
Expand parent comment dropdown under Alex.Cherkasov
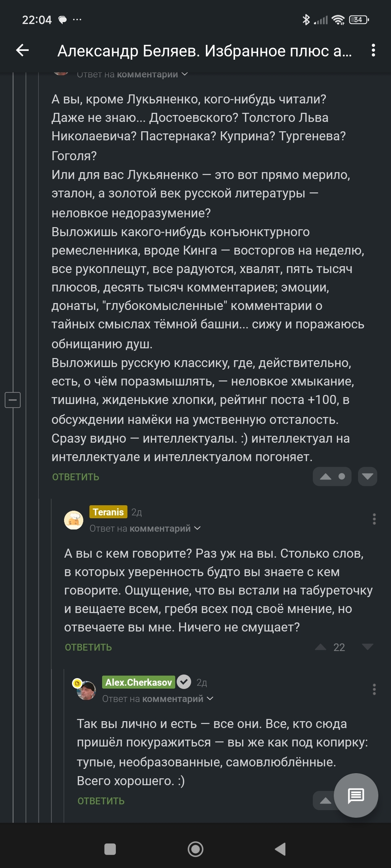[210, 699]
